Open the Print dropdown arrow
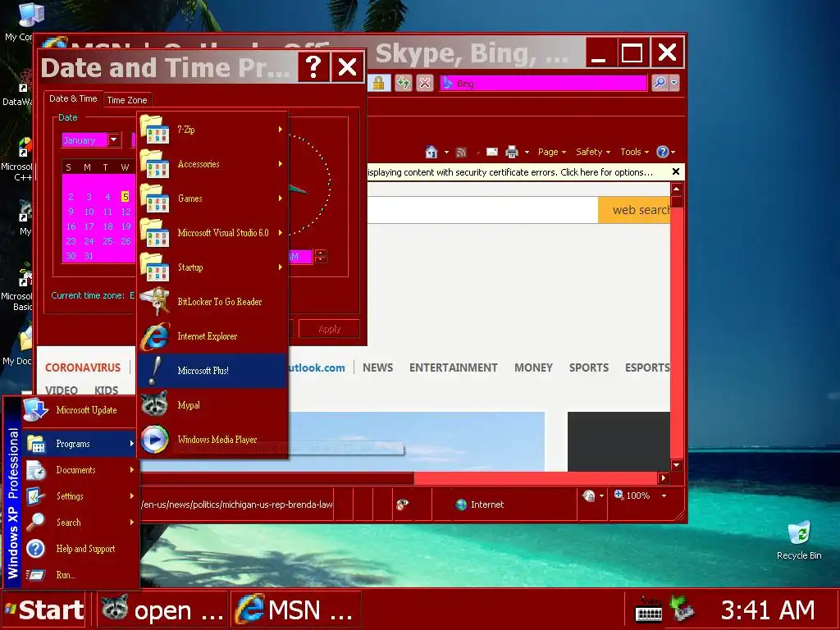This screenshot has height=630, width=840. point(527,153)
